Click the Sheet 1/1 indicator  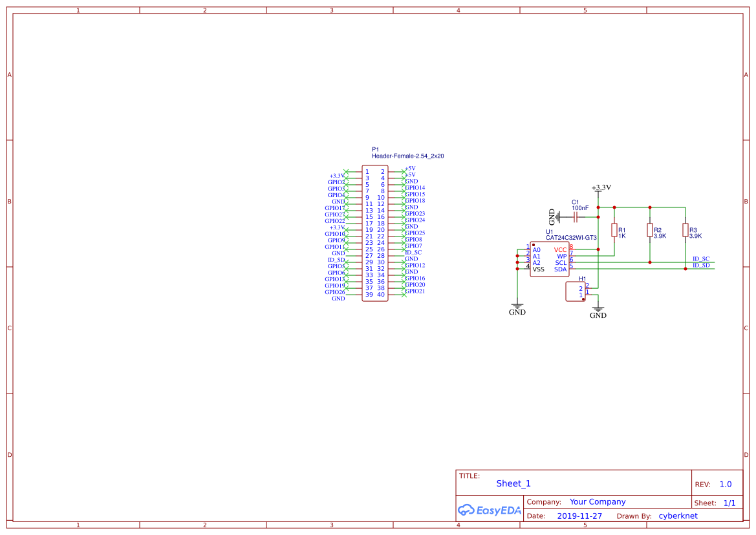tap(729, 502)
